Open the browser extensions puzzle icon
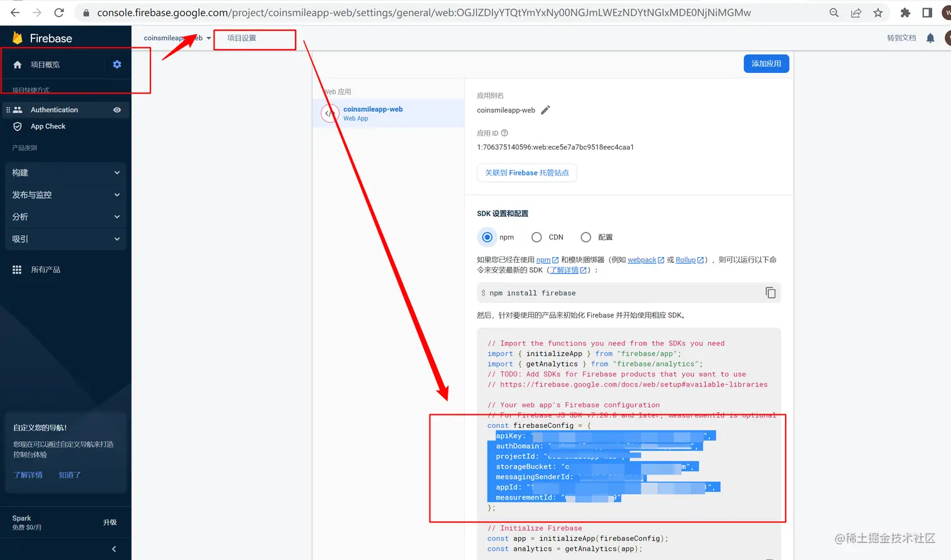 coord(906,13)
